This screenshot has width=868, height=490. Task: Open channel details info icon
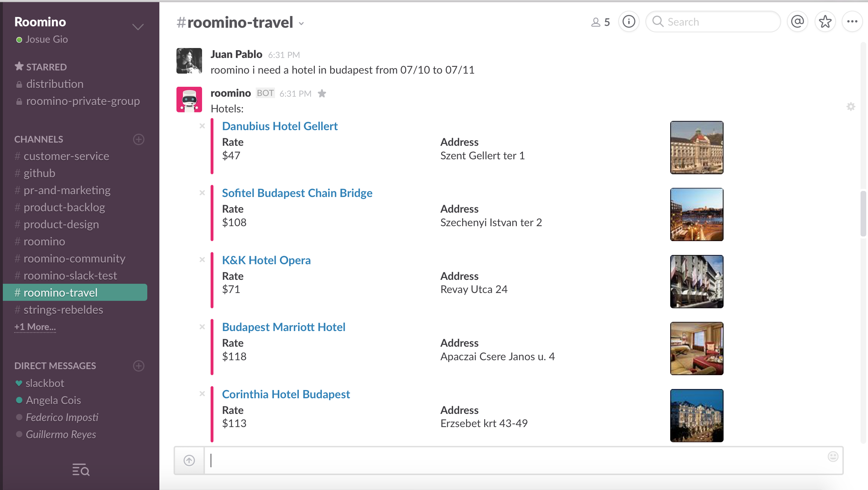(629, 22)
